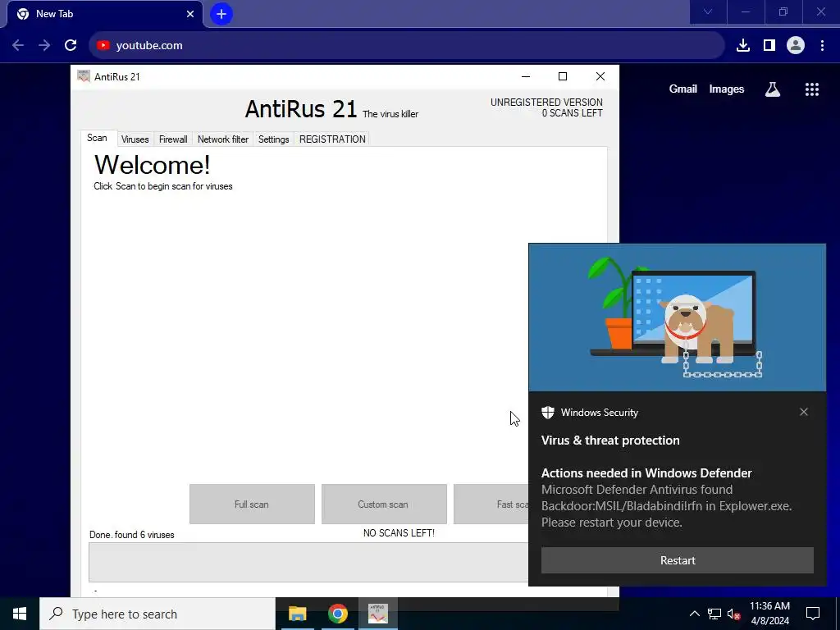Open the Windows Start menu
Image resolution: width=840 pixels, height=630 pixels.
click(x=20, y=614)
